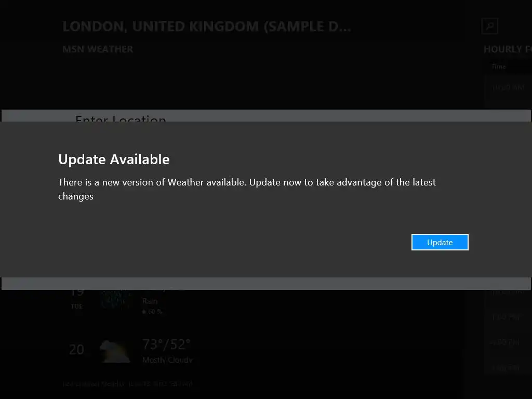Click the raindrop 60% precipitation icon
This screenshot has width=532, height=399.
click(144, 312)
